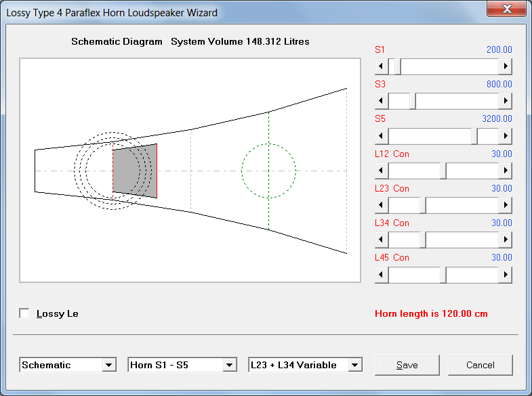Click the right arrow of the L12 Con slider
This screenshot has width=532, height=396.
pyautogui.click(x=505, y=171)
